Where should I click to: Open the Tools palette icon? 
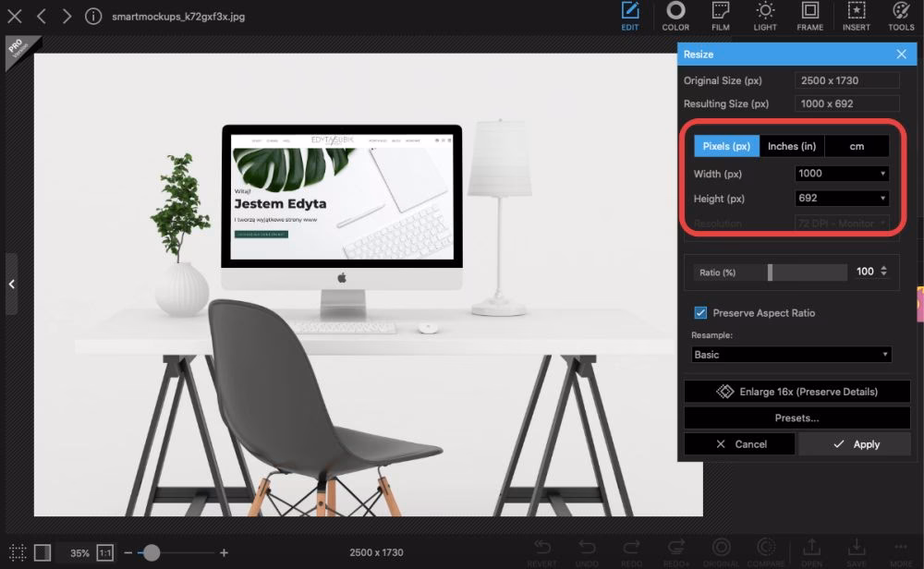(x=901, y=16)
